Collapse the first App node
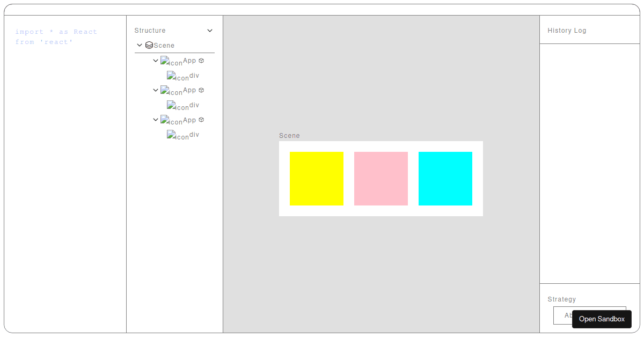 pyautogui.click(x=156, y=61)
